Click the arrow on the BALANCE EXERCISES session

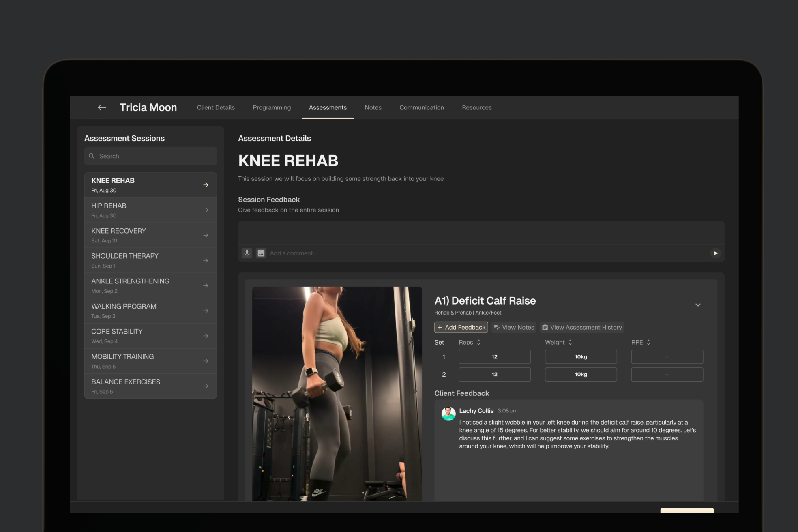pyautogui.click(x=206, y=386)
